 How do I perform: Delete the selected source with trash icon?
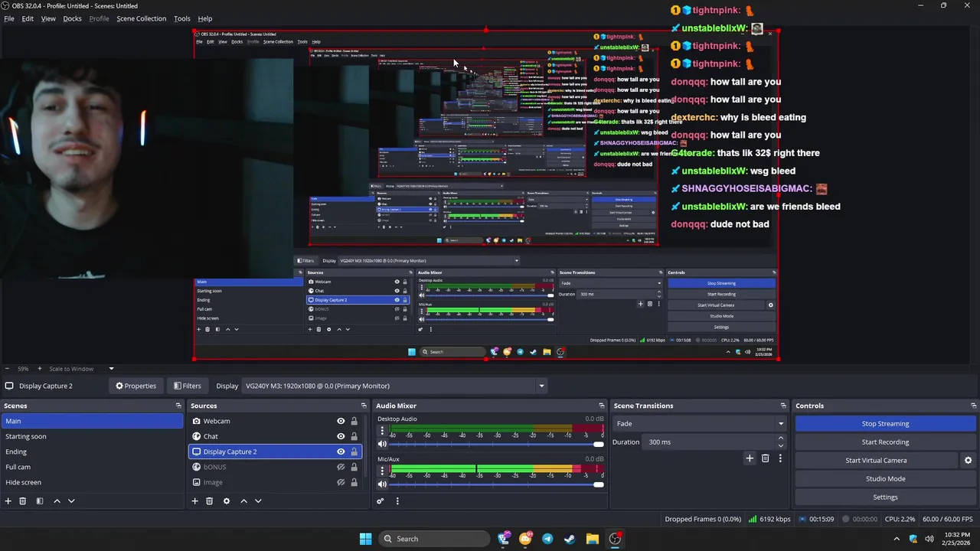click(x=209, y=500)
